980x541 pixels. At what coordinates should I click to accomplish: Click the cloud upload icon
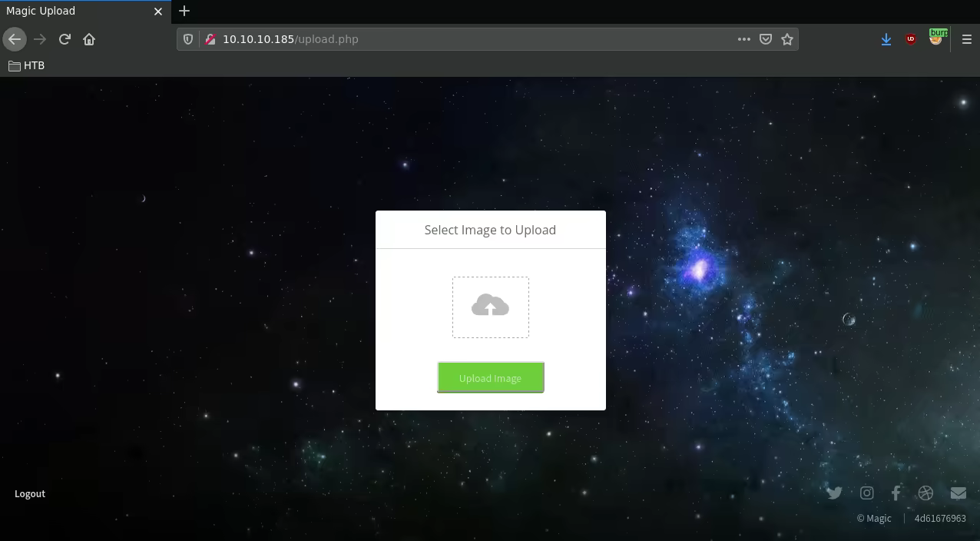click(x=490, y=307)
